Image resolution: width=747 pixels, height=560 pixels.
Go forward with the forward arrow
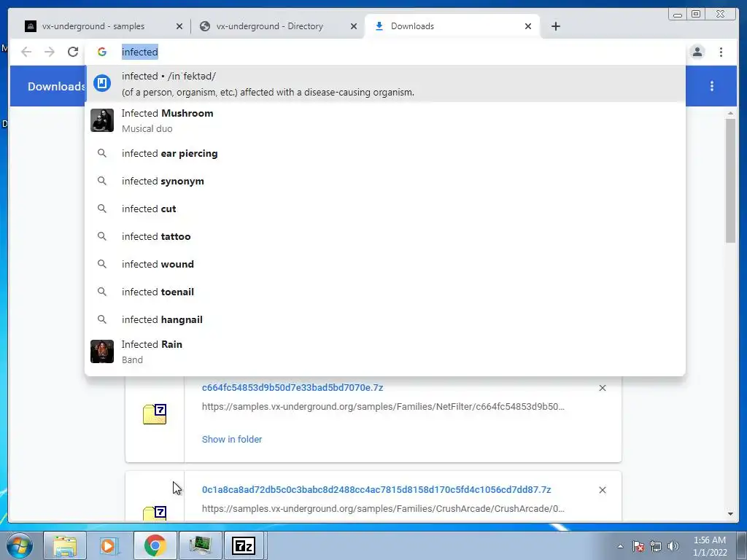pos(50,52)
